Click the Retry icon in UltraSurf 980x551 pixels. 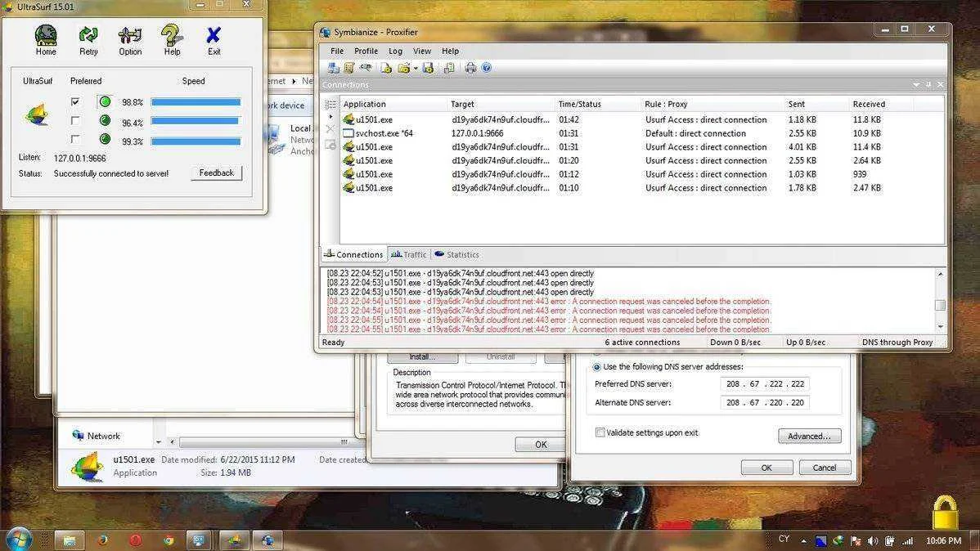[x=88, y=36]
